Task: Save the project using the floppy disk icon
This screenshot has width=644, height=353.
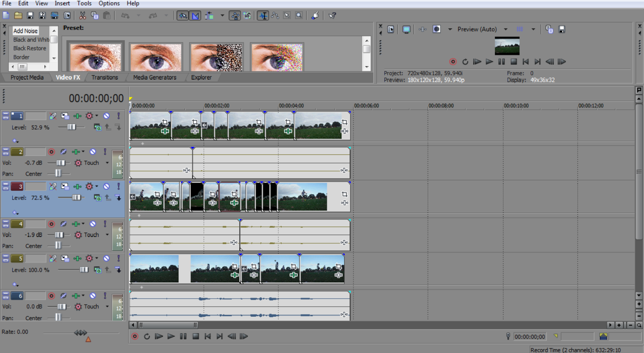Action: tap(30, 15)
